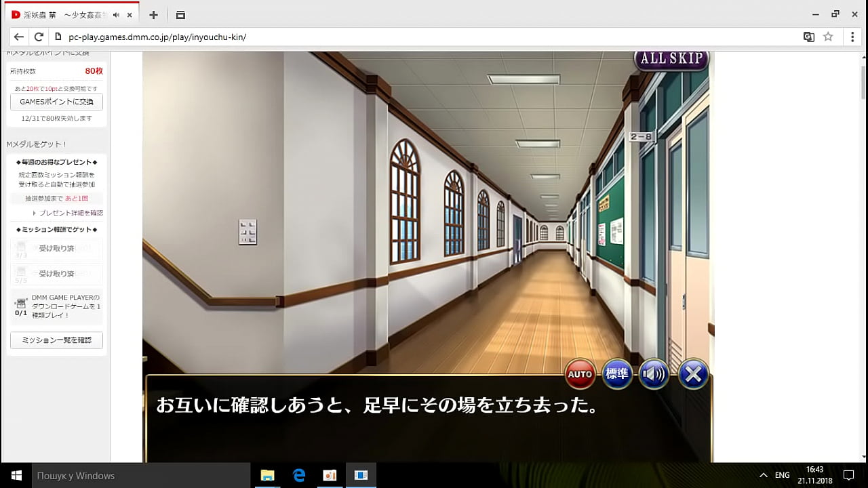
Task: Reload the game page
Action: pyautogui.click(x=39, y=37)
